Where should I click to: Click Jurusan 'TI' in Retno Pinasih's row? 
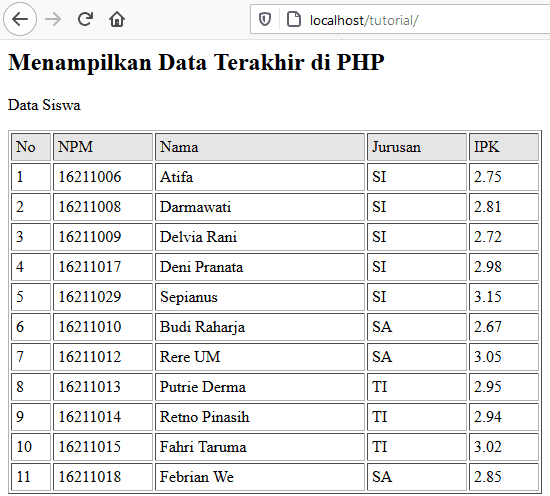click(417, 417)
